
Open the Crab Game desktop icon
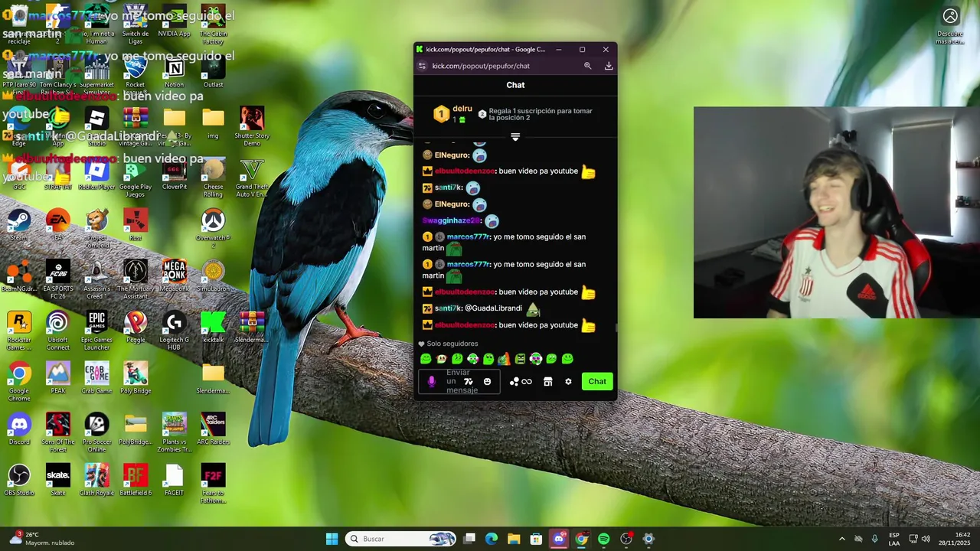coord(96,377)
